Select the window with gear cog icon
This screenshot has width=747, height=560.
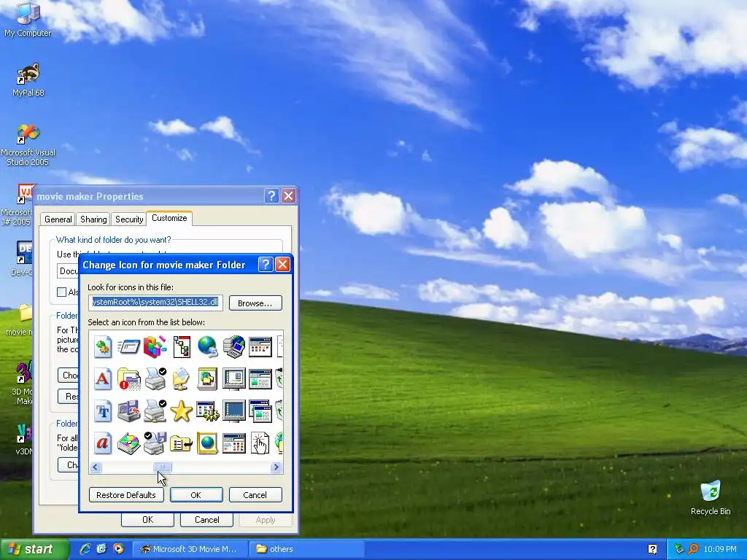pyautogui.click(x=208, y=411)
